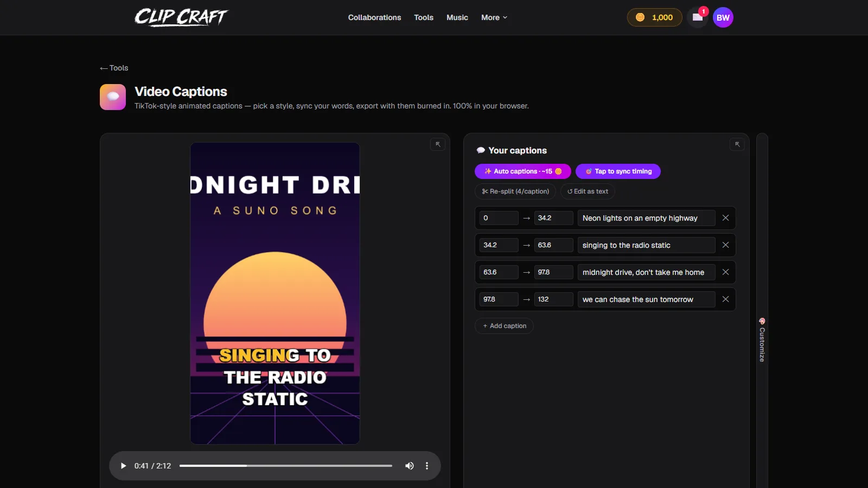
Task: Delete the Neon lights caption row
Action: pos(725,218)
